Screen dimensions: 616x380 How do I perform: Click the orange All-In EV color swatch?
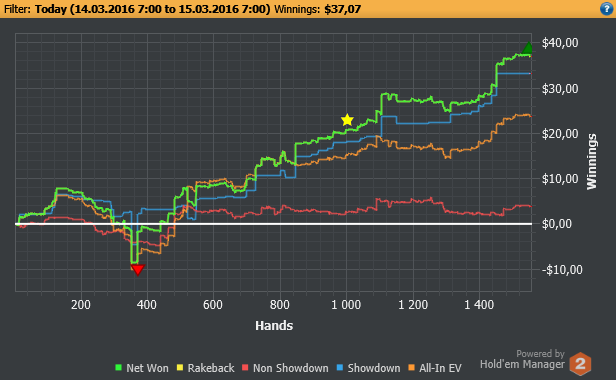tap(412, 368)
